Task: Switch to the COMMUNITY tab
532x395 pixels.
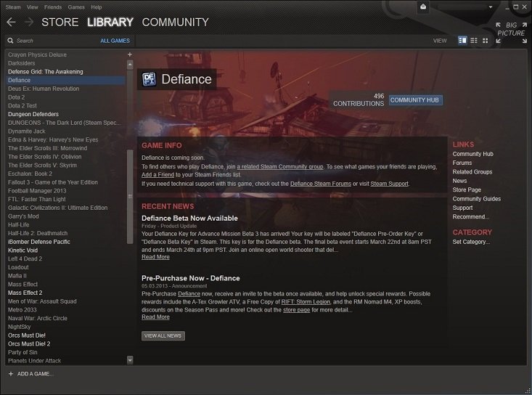Action: point(175,22)
